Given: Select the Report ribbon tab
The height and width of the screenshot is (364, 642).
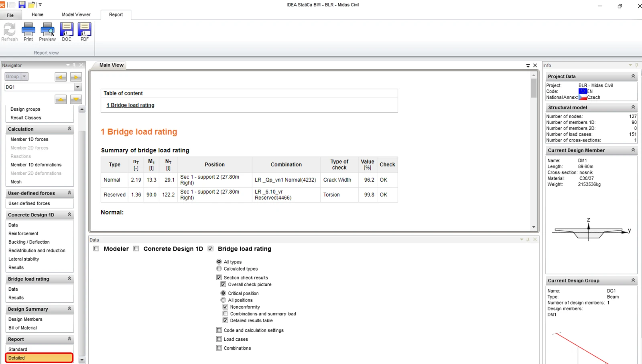Looking at the screenshot, I should [x=116, y=14].
